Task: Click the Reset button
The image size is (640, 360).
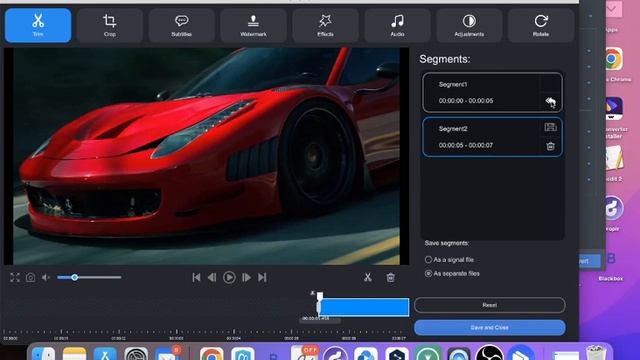Action: (x=490, y=305)
